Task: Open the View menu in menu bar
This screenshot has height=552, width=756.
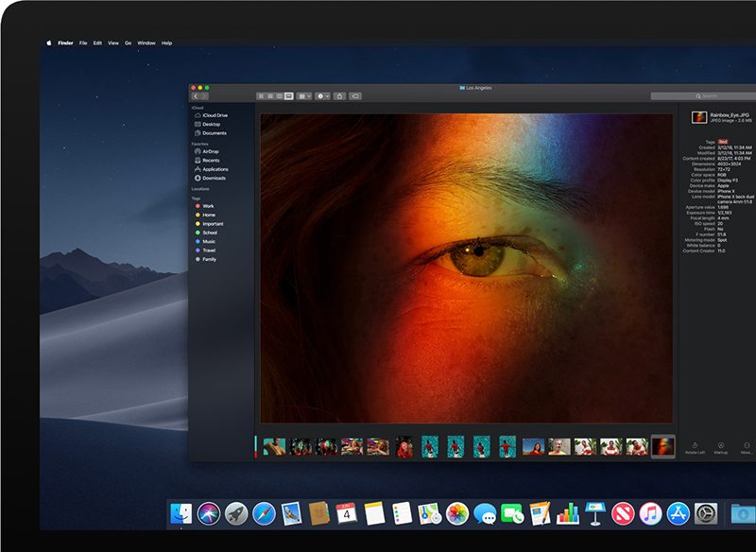Action: pos(112,43)
